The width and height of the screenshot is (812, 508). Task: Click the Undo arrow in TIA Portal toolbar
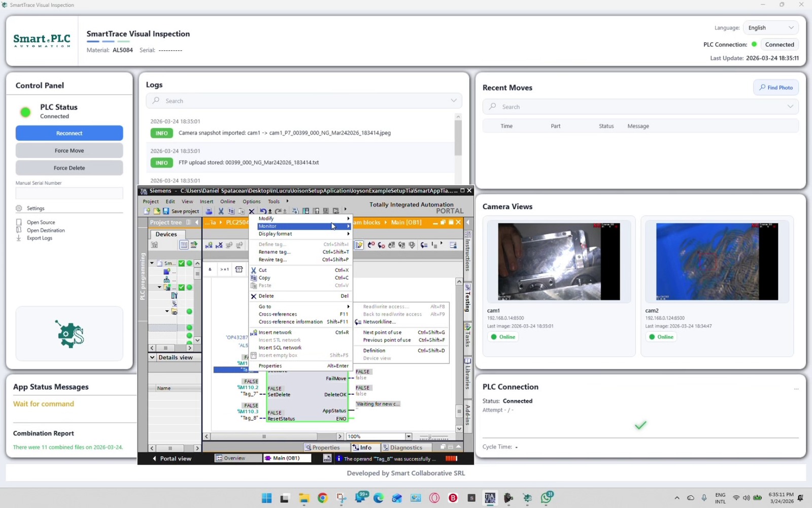coord(262,211)
